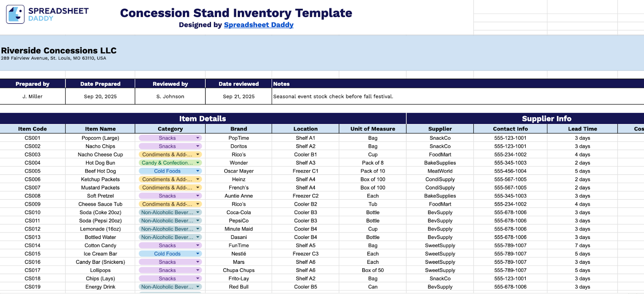Screen dimensions: 644x294
Task: Open the Spreadsheet Daddy hyperlink
Action: tap(258, 25)
